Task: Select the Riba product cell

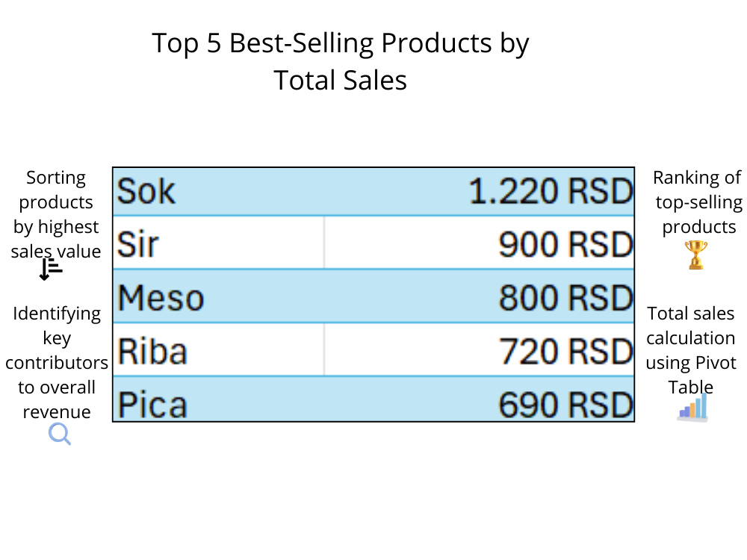Action: (219, 349)
